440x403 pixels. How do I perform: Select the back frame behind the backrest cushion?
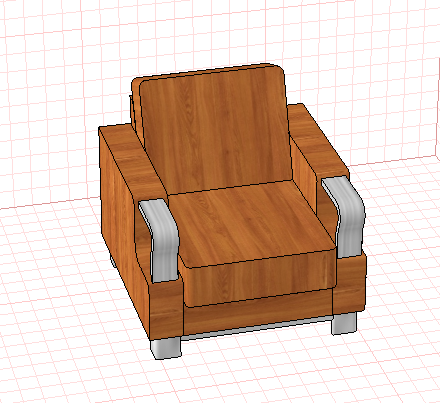point(135,107)
